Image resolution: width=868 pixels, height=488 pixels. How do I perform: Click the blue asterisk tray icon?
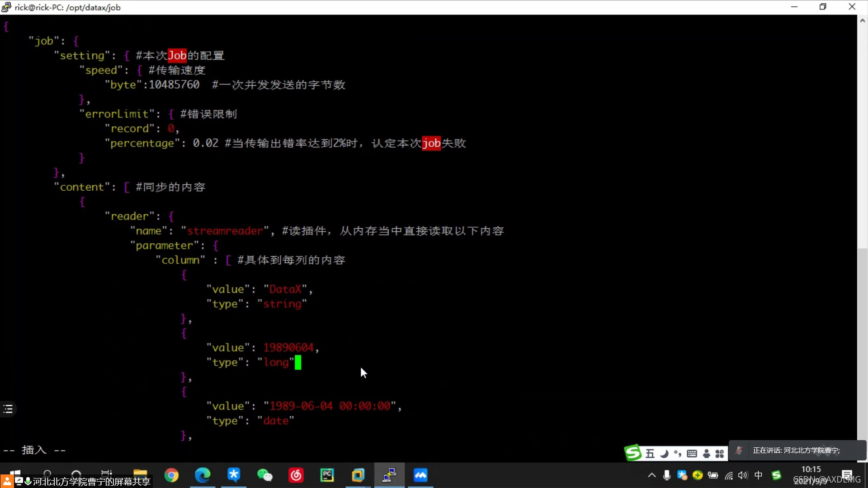coord(682,475)
